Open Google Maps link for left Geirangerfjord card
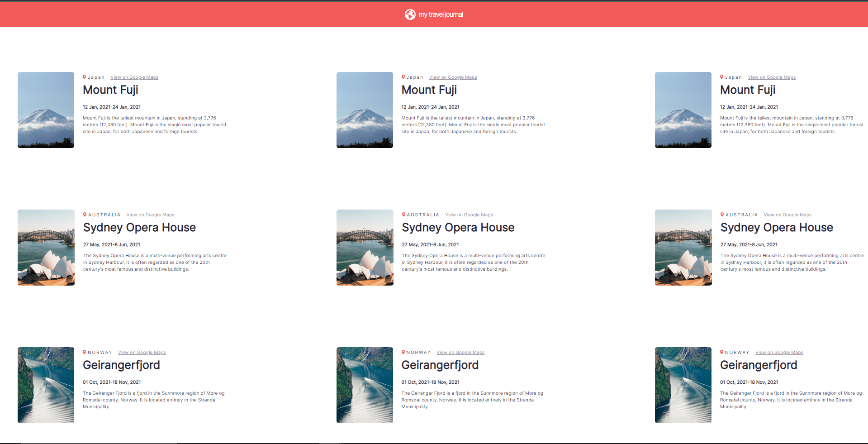The image size is (868, 444). click(142, 353)
